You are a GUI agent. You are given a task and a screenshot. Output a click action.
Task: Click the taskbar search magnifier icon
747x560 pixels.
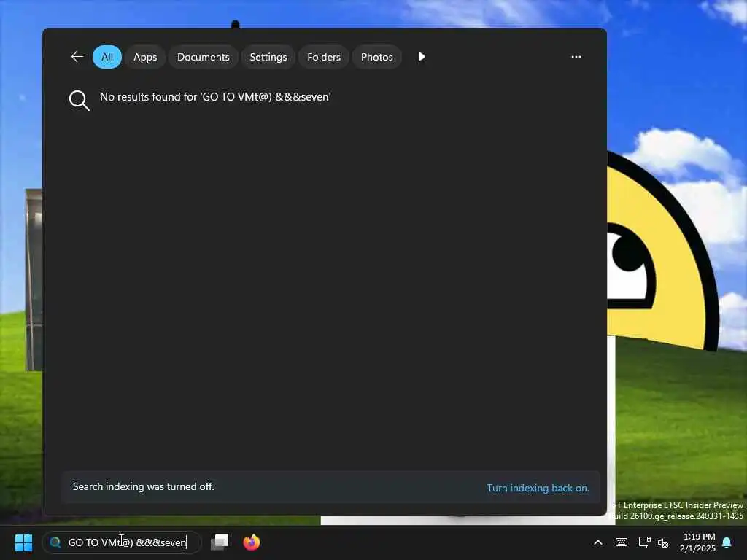point(55,542)
